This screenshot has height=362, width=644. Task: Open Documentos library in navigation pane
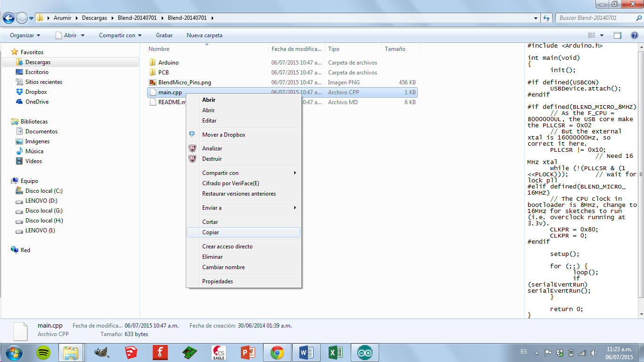(x=41, y=132)
